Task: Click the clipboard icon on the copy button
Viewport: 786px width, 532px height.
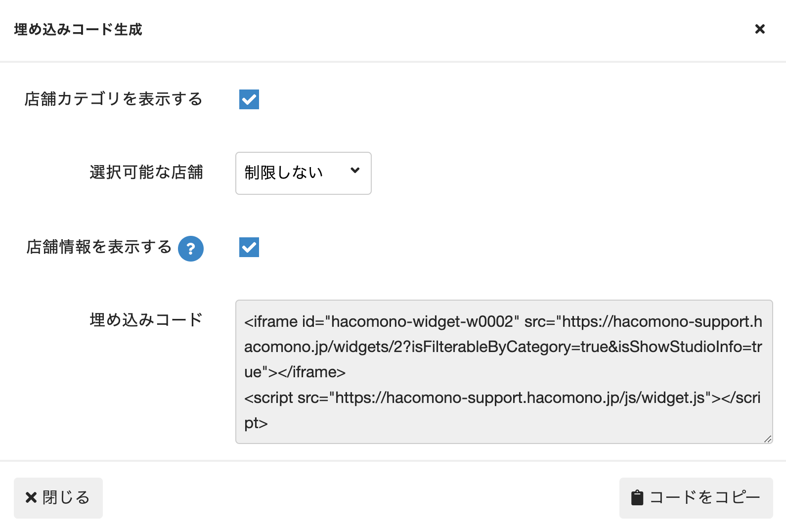Action: (637, 498)
